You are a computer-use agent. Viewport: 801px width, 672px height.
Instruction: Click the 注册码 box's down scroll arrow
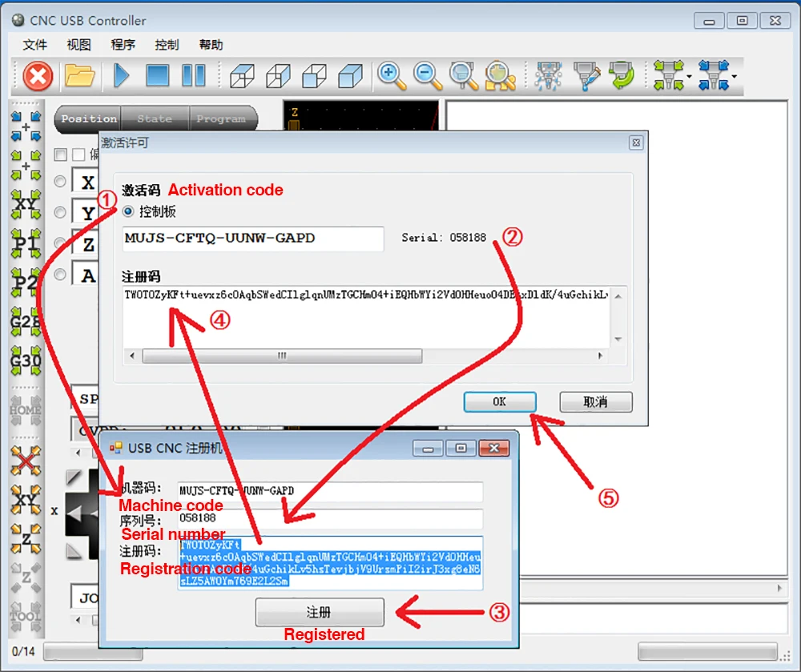coord(618,339)
